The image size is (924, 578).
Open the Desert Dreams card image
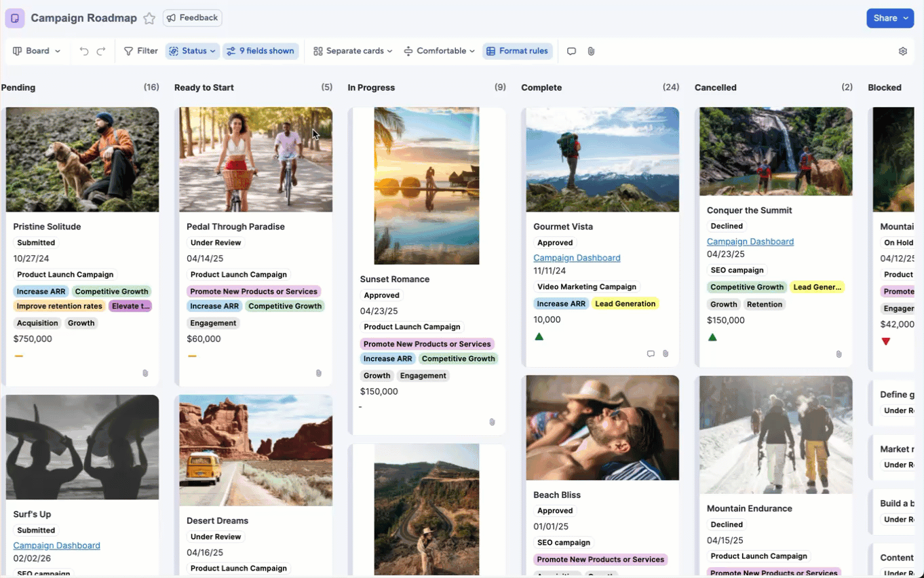coord(256,450)
